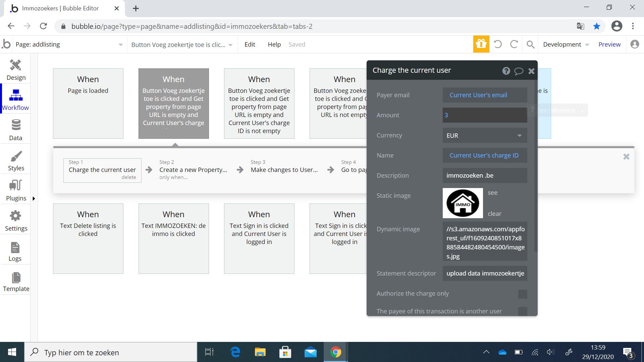The height and width of the screenshot is (362, 644).
Task: Check payee is another user box
Action: [x=522, y=311]
